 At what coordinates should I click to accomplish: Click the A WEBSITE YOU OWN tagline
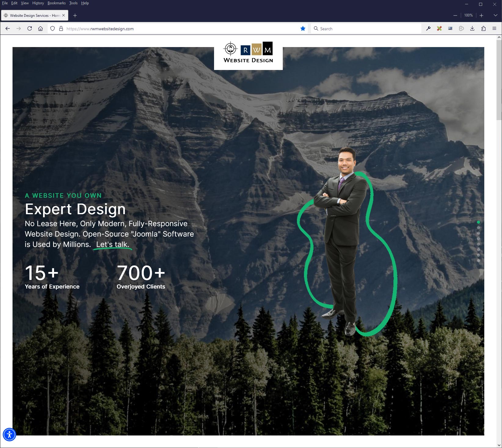pyautogui.click(x=63, y=196)
